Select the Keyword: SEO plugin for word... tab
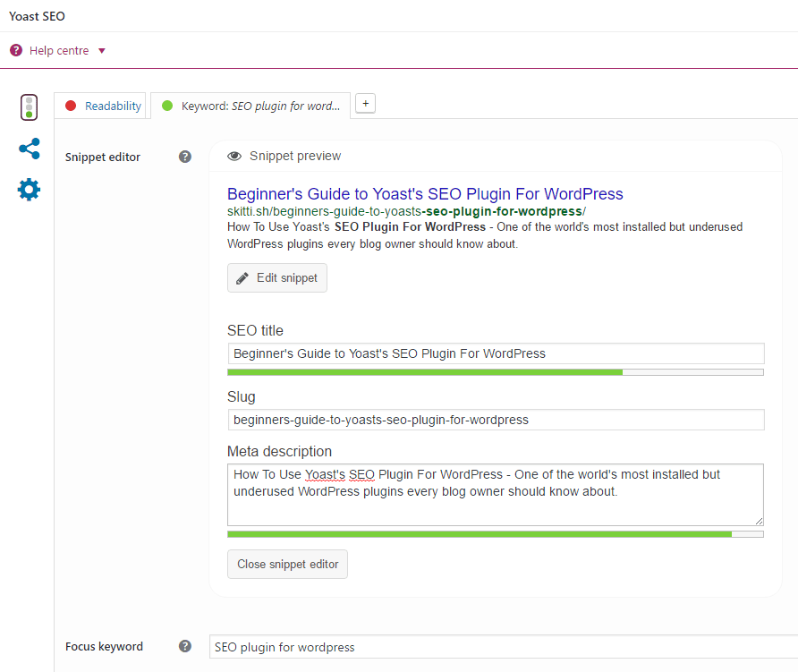Viewport: 798px width, 672px height. pos(250,106)
